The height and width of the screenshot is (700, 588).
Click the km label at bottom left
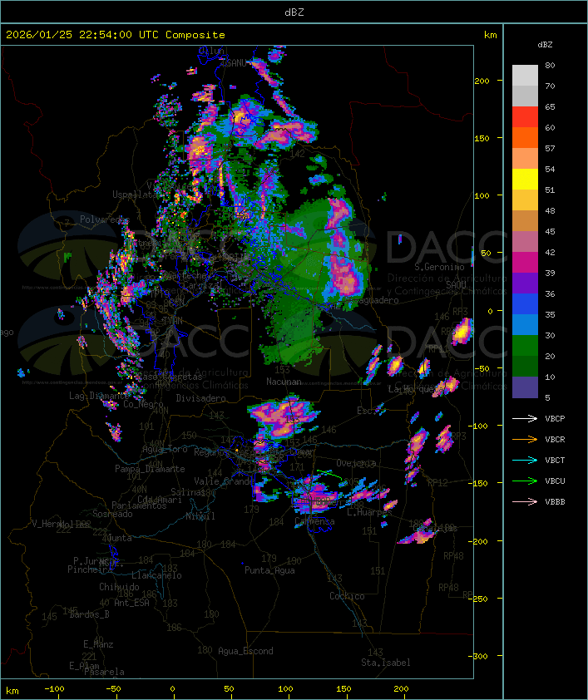point(12,691)
